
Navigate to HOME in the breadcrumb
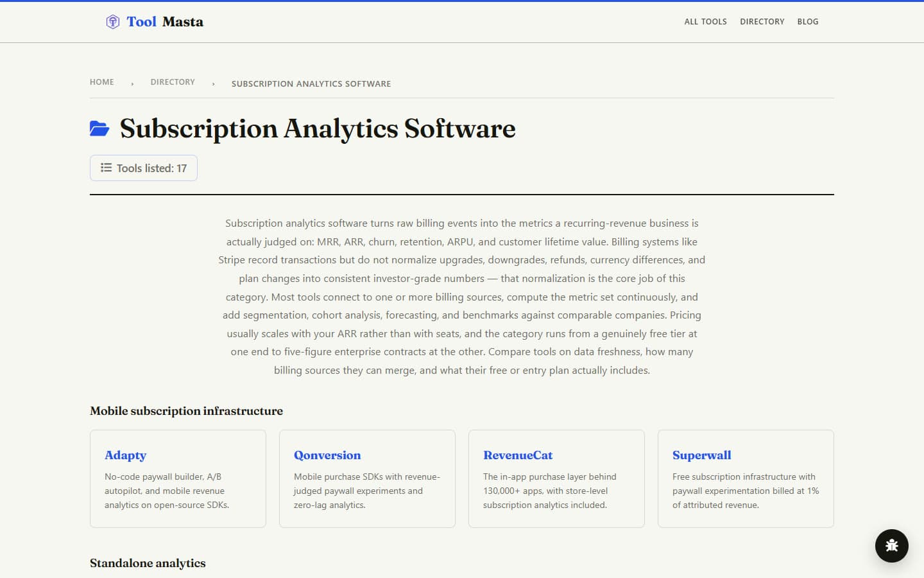[x=102, y=82]
